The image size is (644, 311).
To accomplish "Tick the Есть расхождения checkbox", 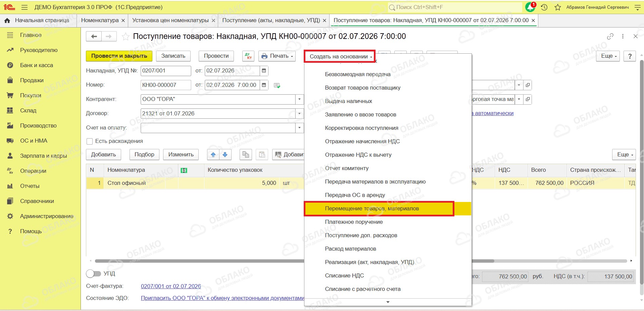I will pyautogui.click(x=90, y=141).
